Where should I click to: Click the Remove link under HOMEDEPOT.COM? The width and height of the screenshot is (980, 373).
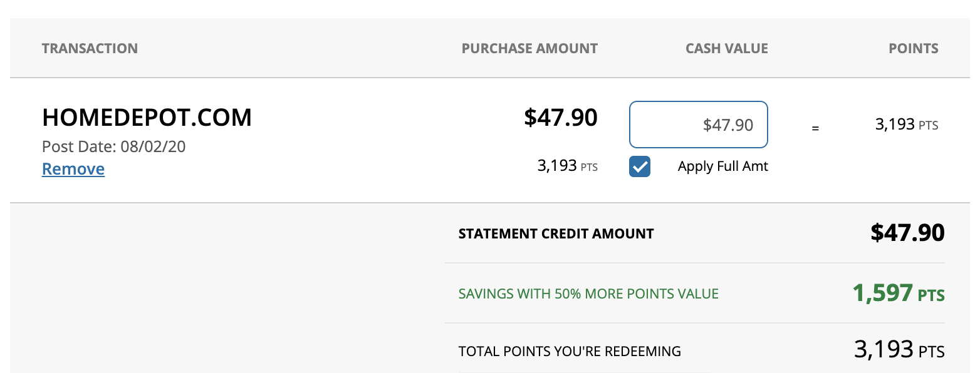[x=73, y=169]
